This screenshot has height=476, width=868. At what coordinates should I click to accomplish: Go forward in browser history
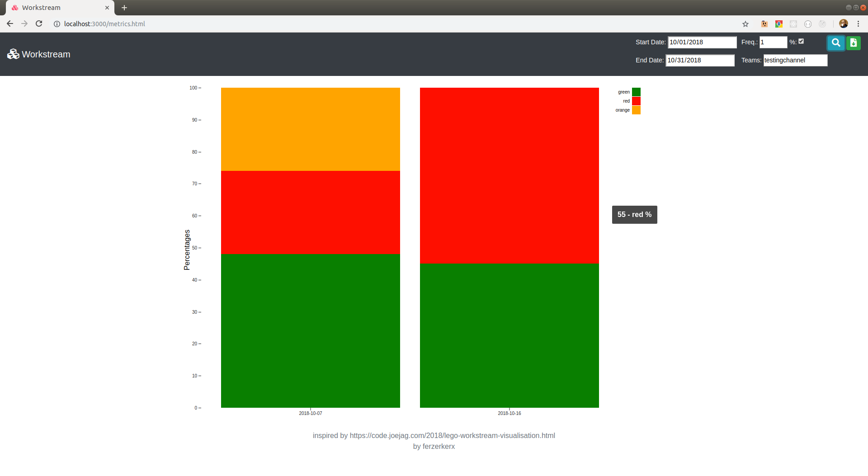coord(24,24)
